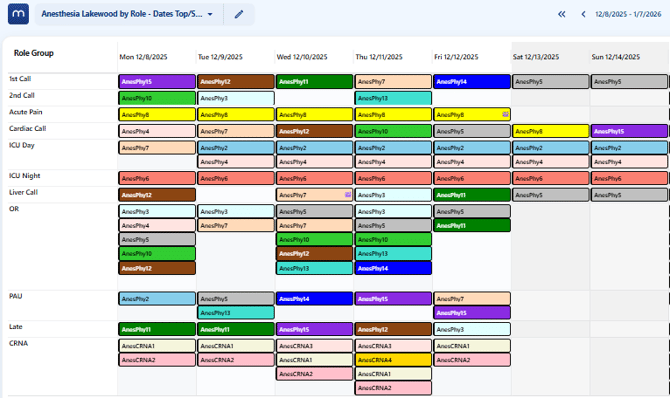Click the 1st Call row label
The image size is (670, 398).
point(20,79)
